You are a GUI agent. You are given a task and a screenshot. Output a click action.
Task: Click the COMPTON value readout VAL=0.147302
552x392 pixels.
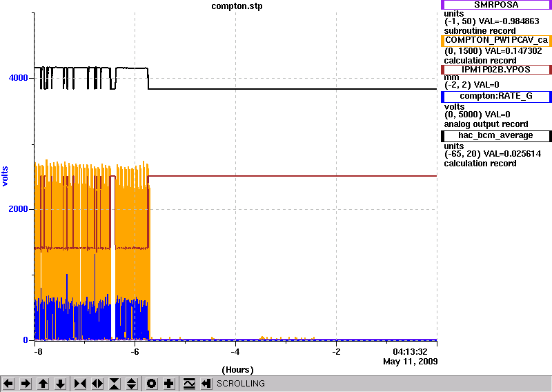(x=513, y=50)
